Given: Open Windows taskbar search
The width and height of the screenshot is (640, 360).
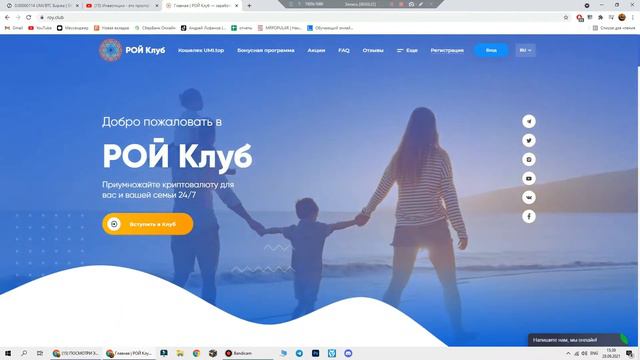Looking at the screenshot, I should coord(24,353).
